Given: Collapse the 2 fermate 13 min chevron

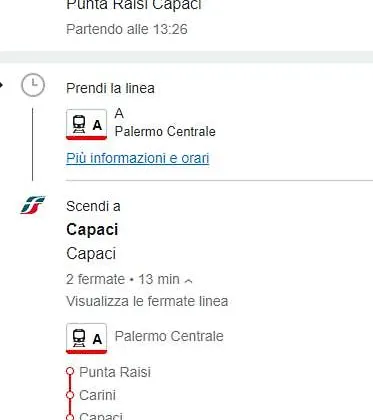Looking at the screenshot, I should [x=188, y=281].
